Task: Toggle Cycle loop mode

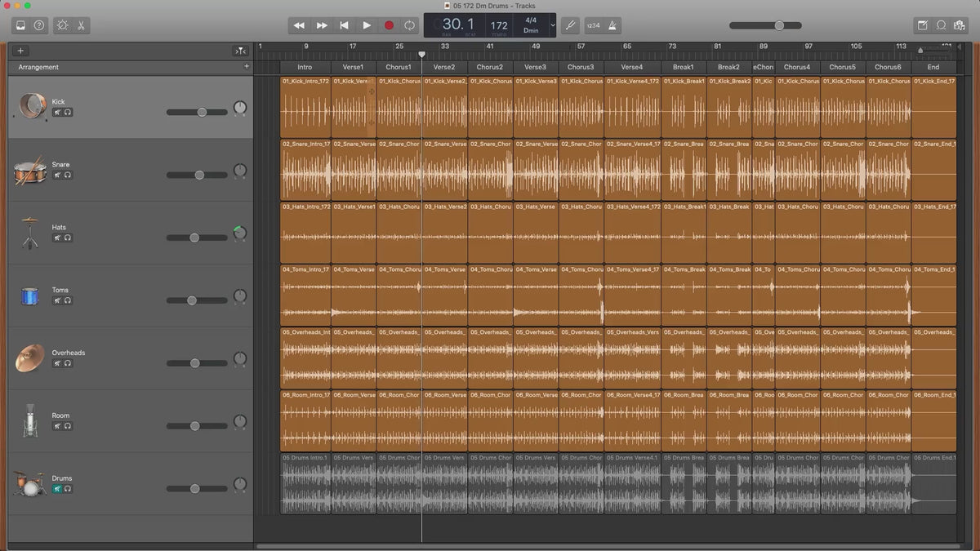Action: pyautogui.click(x=409, y=25)
